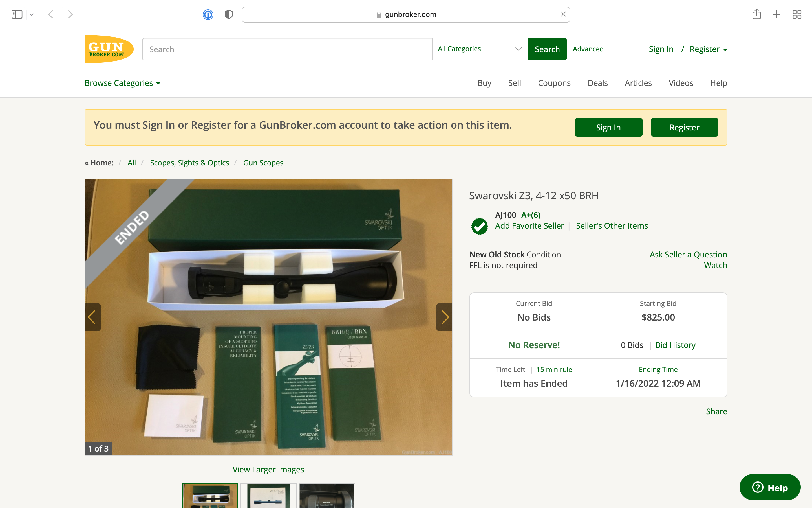Open the Safari share icon

click(756, 14)
